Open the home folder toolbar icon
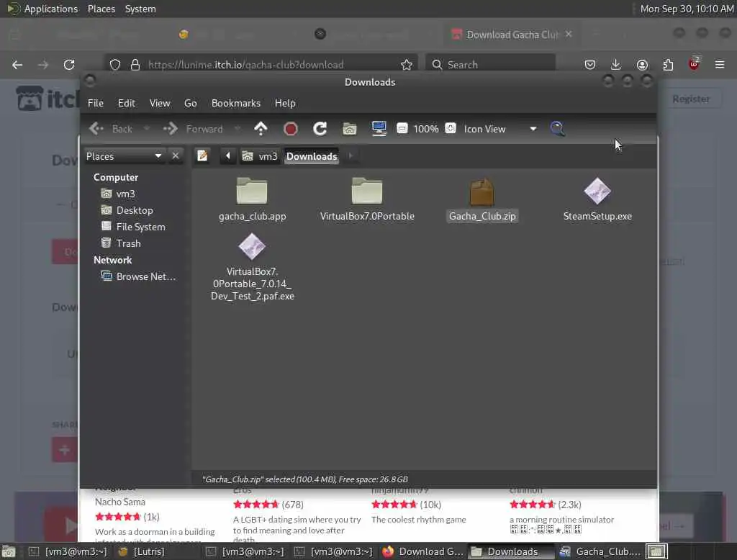The image size is (737, 560). (349, 128)
